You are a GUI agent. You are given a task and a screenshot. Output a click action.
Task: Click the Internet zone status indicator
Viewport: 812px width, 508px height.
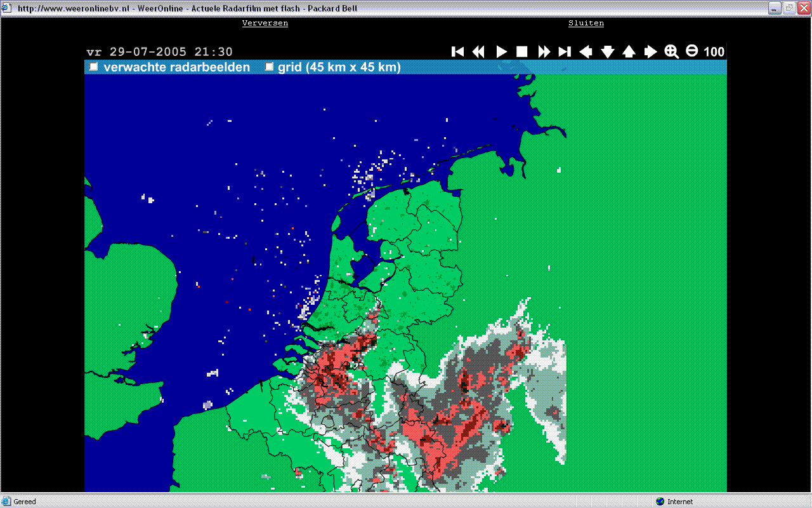click(x=674, y=502)
